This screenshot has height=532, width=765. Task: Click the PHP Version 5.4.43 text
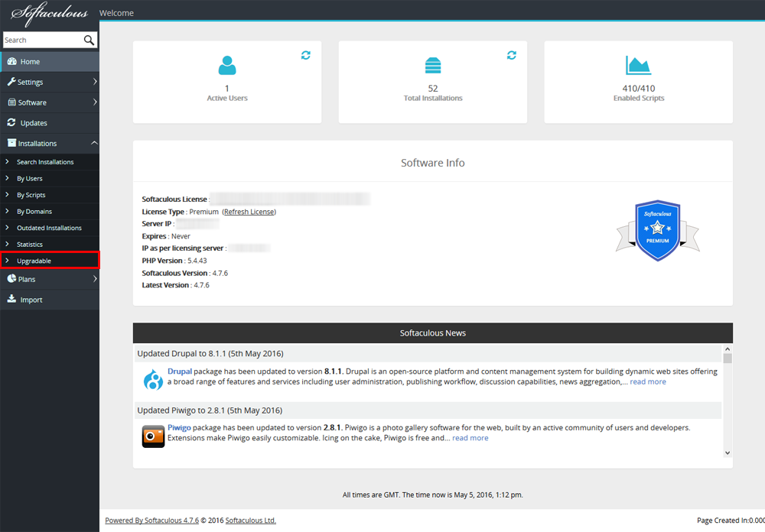point(174,261)
